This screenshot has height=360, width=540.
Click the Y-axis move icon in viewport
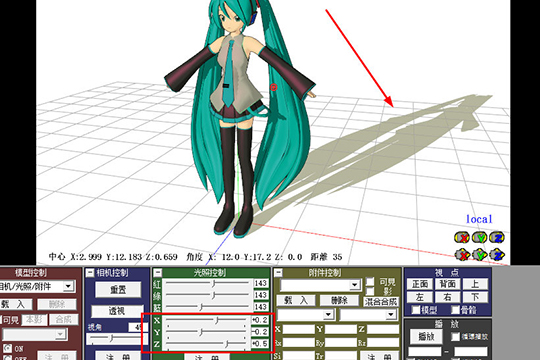point(479,255)
